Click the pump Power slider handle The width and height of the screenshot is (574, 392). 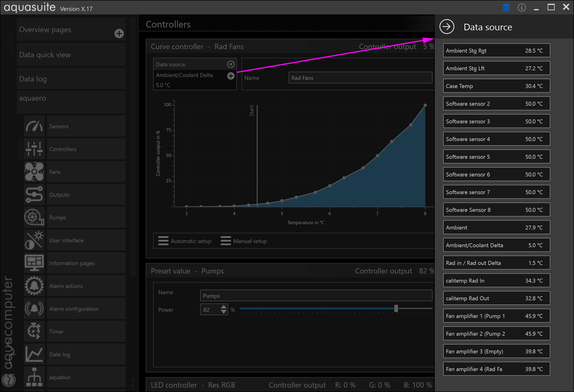(396, 308)
